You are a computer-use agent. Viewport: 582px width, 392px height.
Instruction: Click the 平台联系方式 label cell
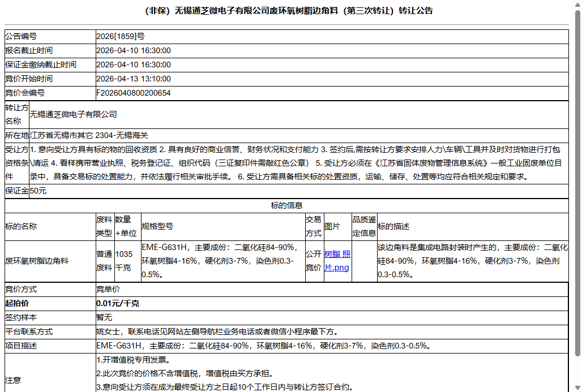[50, 331]
